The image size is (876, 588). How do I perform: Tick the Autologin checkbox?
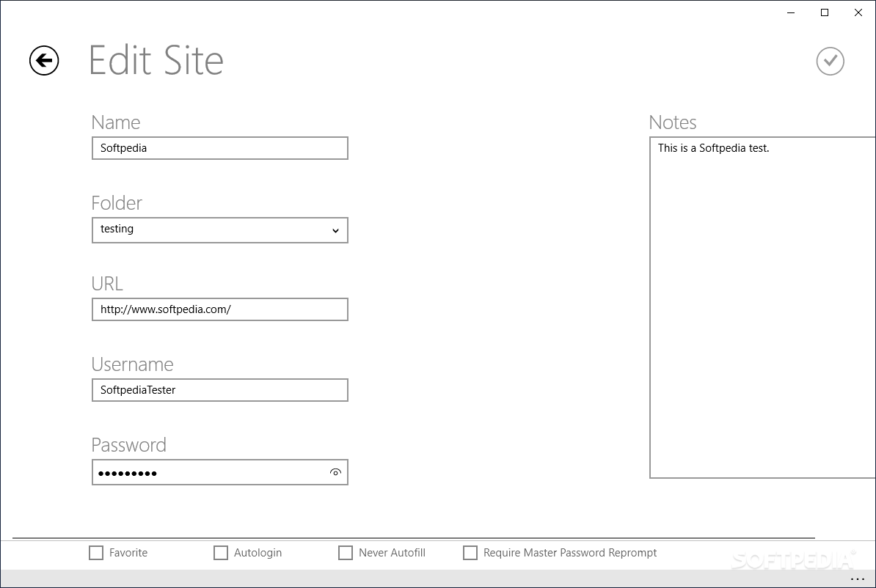[x=221, y=553]
